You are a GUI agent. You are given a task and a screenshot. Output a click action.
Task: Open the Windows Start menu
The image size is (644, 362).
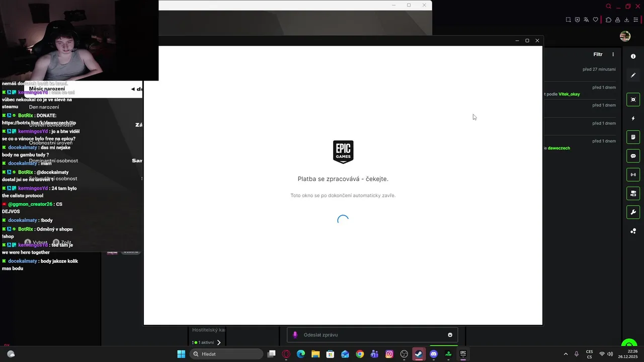coord(181,354)
